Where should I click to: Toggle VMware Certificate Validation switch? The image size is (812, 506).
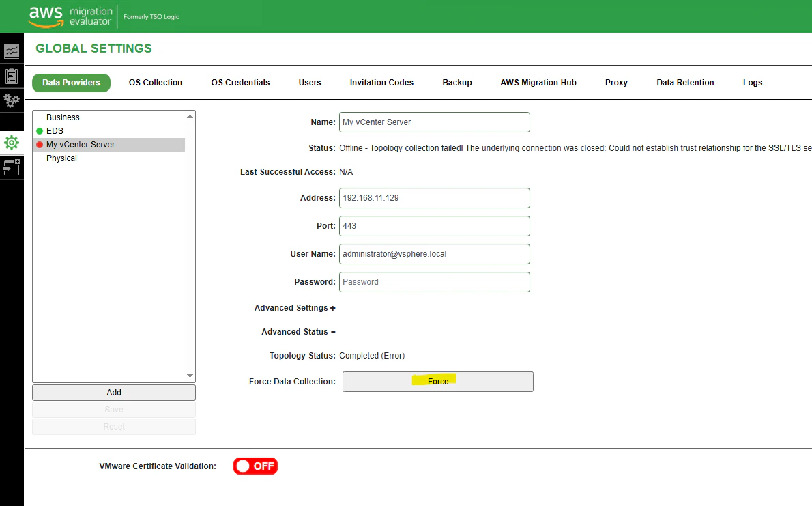[x=255, y=466]
